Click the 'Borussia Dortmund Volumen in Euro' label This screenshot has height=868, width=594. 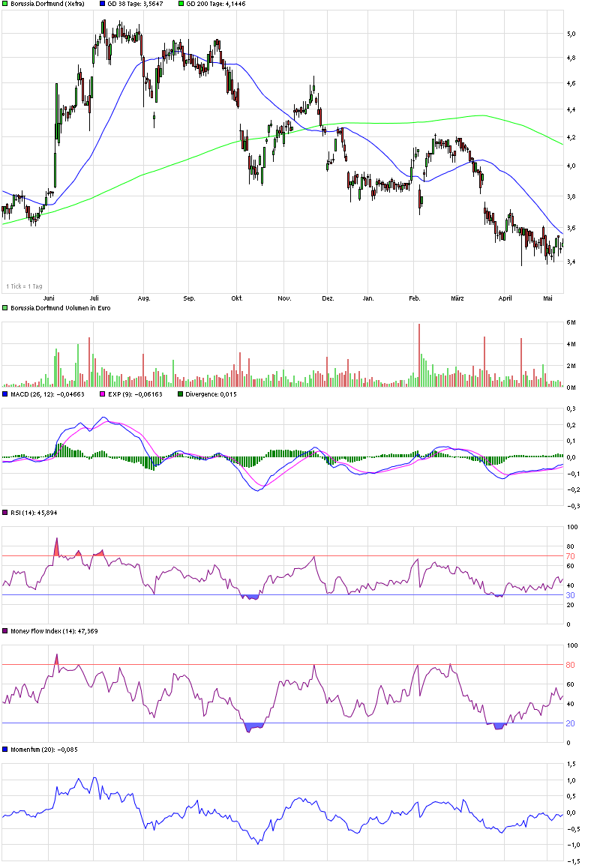coord(61,308)
